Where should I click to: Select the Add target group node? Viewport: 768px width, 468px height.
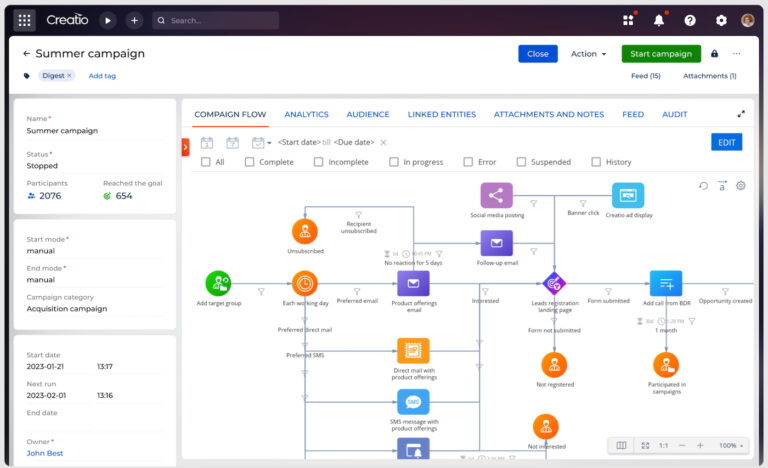coord(218,283)
